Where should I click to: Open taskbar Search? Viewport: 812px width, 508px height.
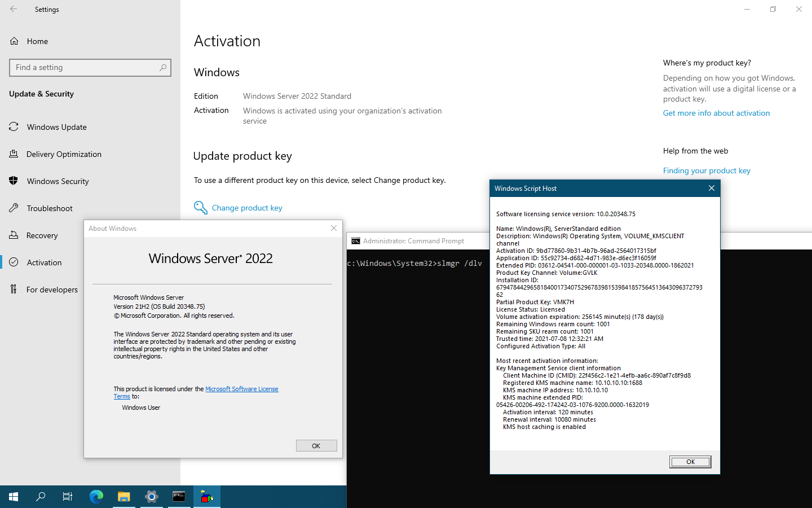[41, 497]
